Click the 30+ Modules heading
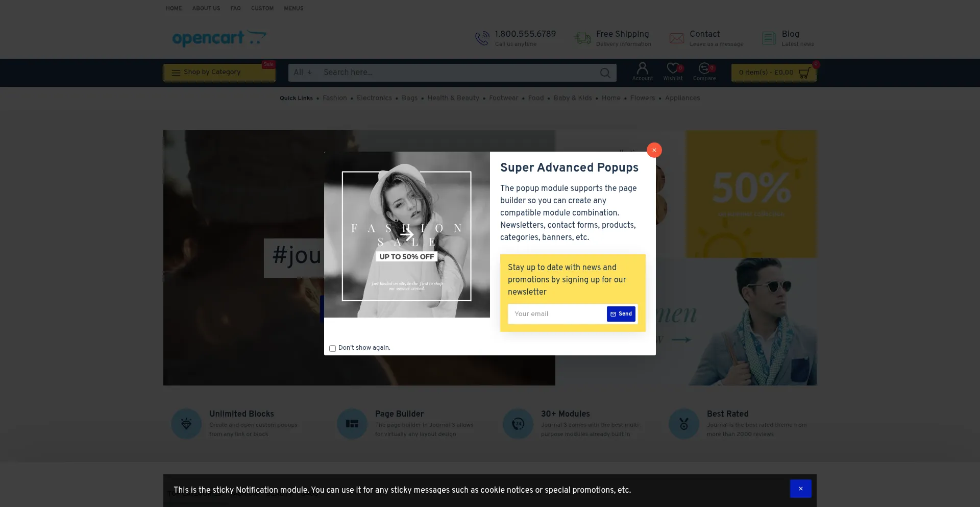The width and height of the screenshot is (980, 507). click(566, 414)
